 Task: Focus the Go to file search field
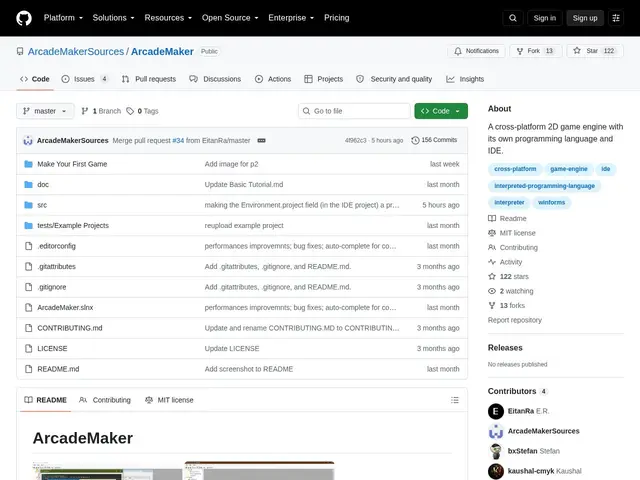(x=354, y=111)
